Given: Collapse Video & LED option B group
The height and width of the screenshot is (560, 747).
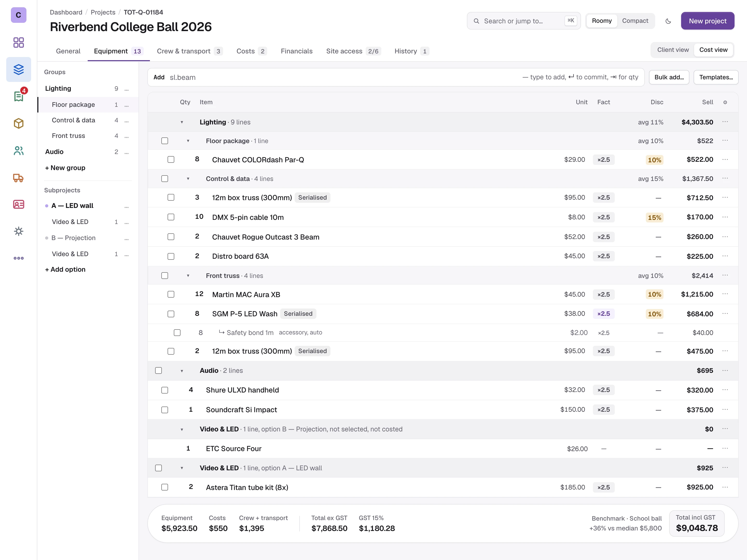Looking at the screenshot, I should pyautogui.click(x=182, y=430).
